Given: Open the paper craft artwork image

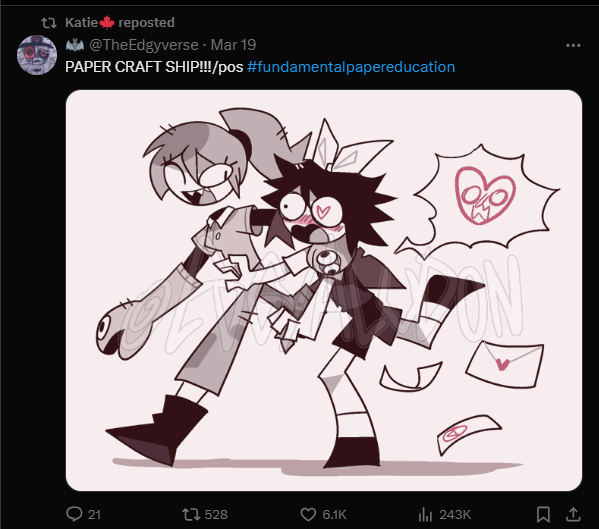Looking at the screenshot, I should pos(324,290).
